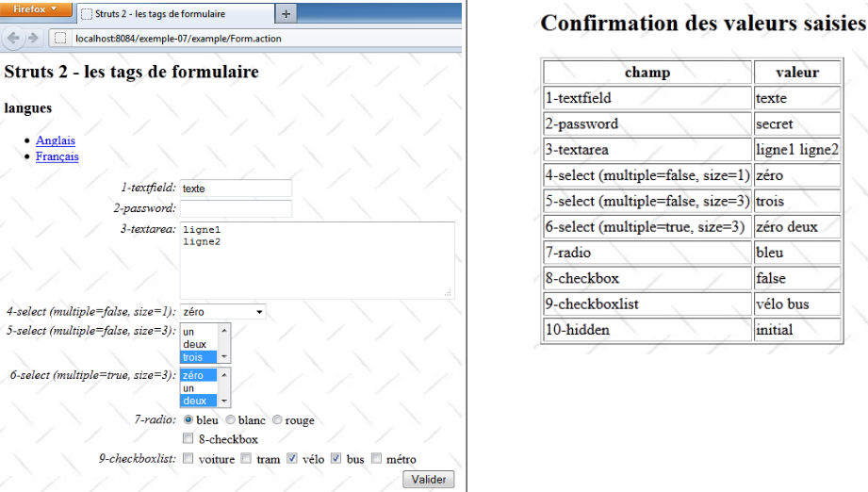Screen dimensions: 868x492
Task: Click the browser back arrow button
Action: (x=14, y=38)
